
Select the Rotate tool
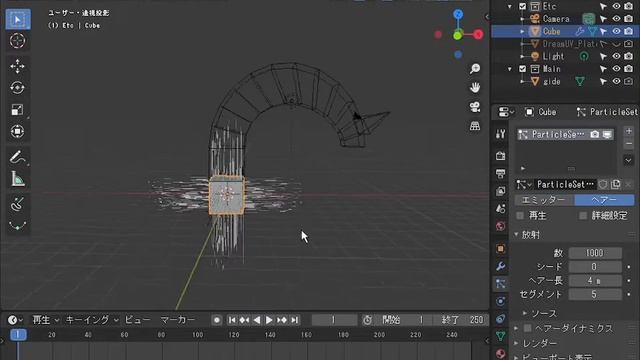pyautogui.click(x=18, y=88)
